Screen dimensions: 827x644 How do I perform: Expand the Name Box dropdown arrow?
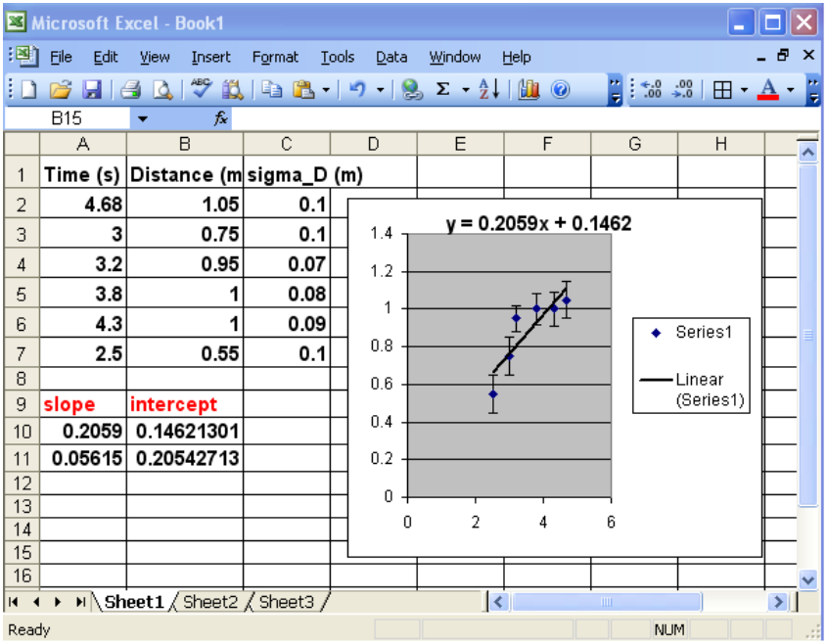[143, 118]
